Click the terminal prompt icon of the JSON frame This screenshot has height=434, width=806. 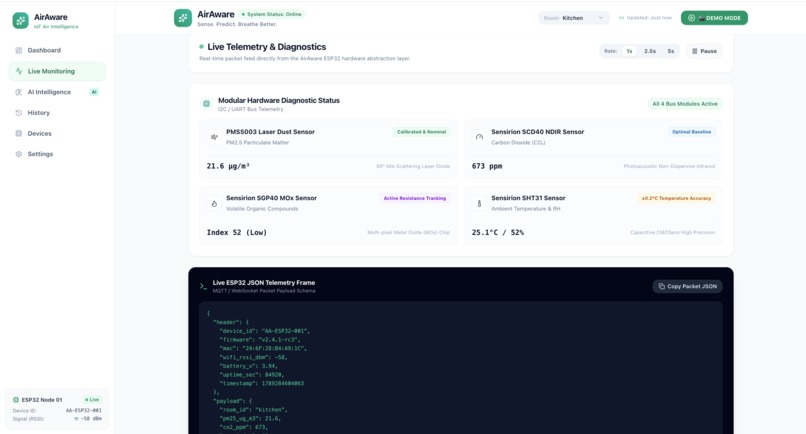coord(204,286)
